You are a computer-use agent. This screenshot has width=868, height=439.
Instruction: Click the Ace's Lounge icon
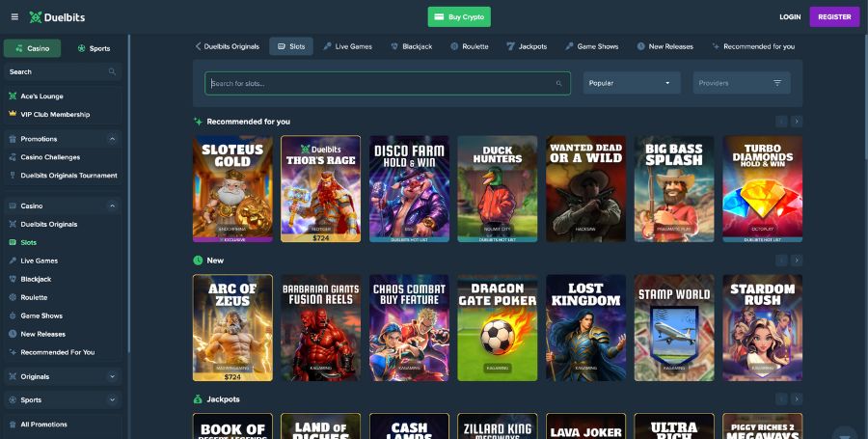(x=13, y=96)
